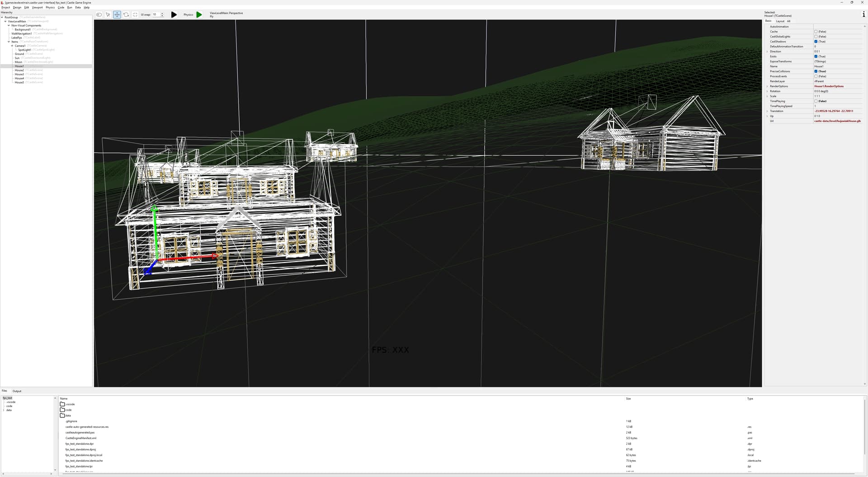Open the info icon in the inspector
This screenshot has height=477, width=868.
[x=863, y=14]
